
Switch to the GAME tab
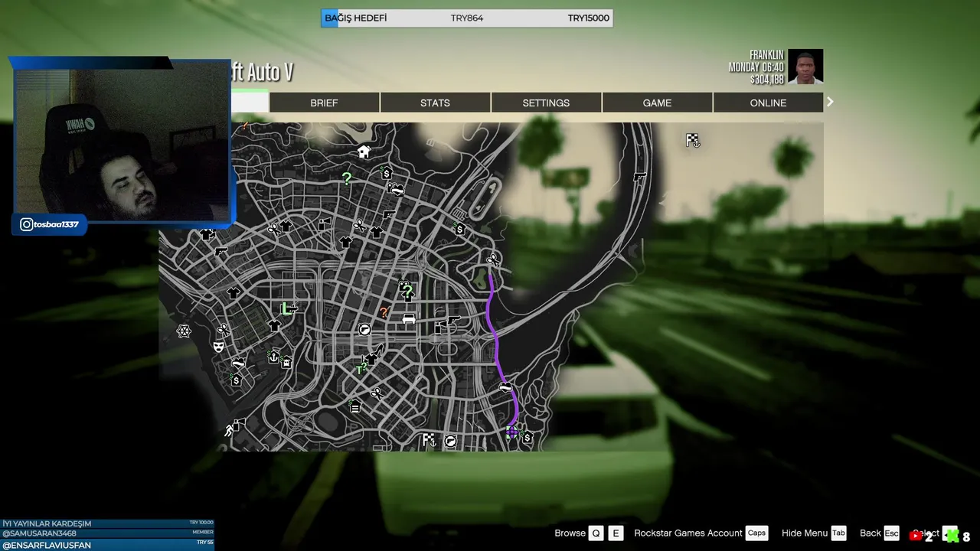pos(657,103)
